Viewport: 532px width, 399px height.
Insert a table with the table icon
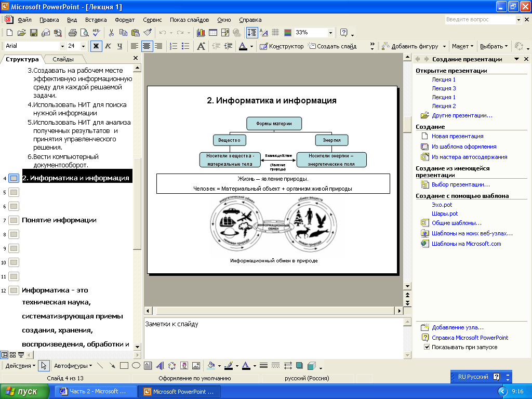[x=212, y=33]
